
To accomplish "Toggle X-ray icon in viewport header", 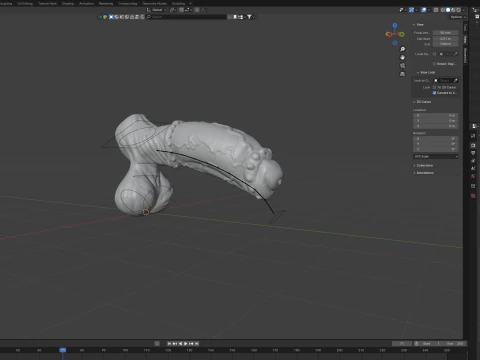I will [436, 10].
